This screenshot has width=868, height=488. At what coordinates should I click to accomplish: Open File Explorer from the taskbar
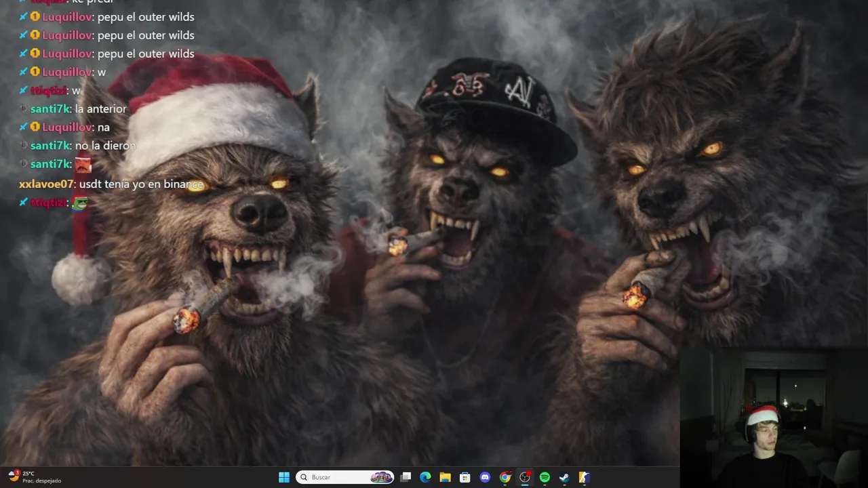click(445, 477)
